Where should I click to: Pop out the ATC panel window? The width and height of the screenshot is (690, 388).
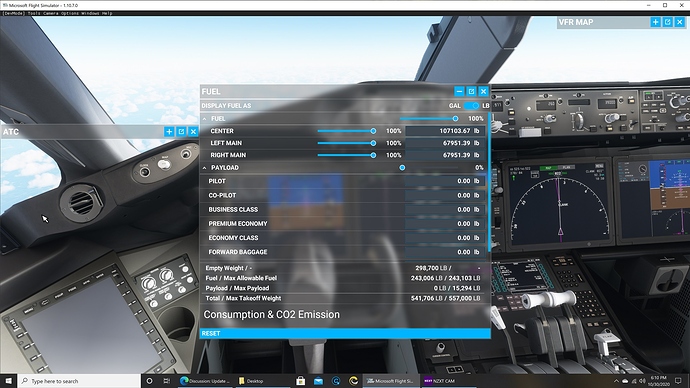(x=181, y=132)
